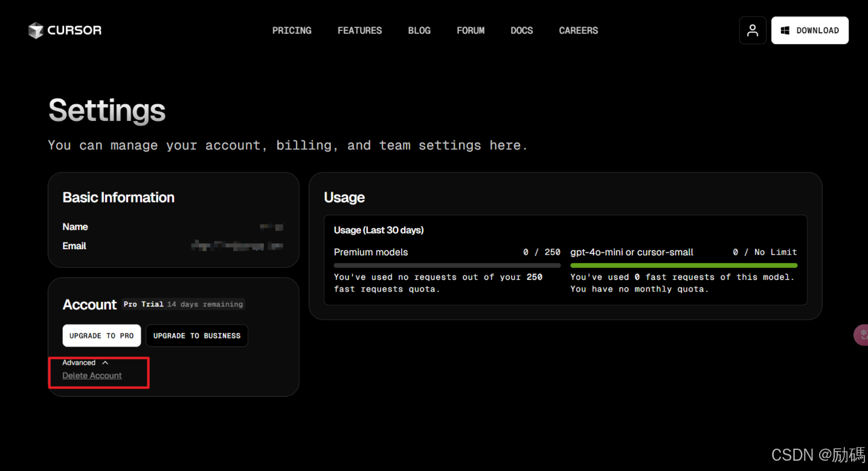
Task: Open Docs in the top navigation
Action: pos(521,30)
